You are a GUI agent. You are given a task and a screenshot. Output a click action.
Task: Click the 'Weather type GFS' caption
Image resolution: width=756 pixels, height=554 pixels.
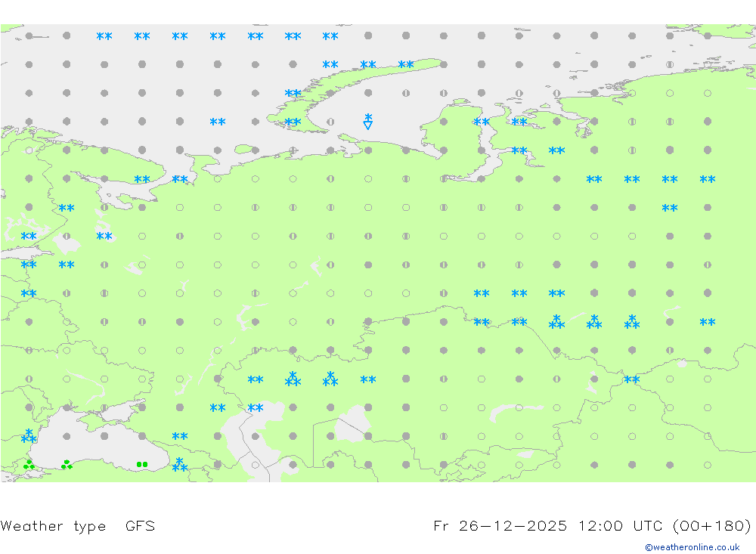(78, 526)
